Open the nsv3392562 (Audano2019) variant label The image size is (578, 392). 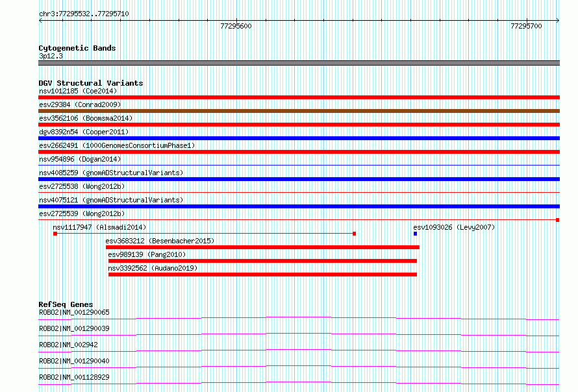(x=153, y=268)
